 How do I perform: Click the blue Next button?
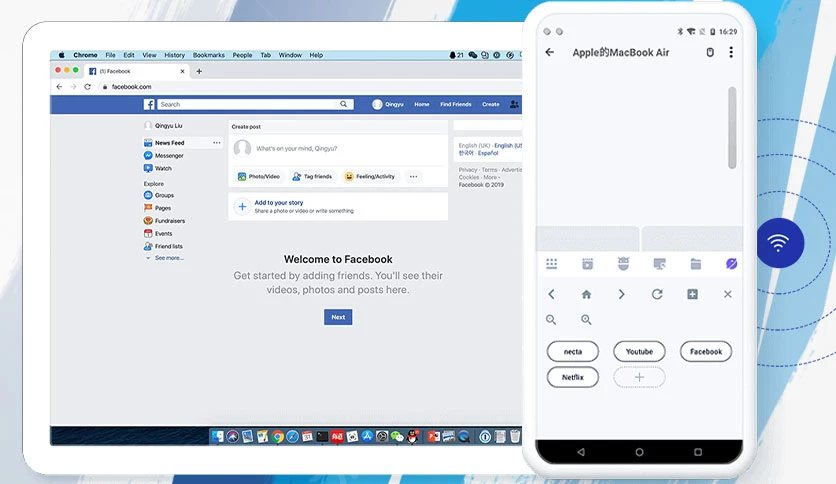(338, 317)
